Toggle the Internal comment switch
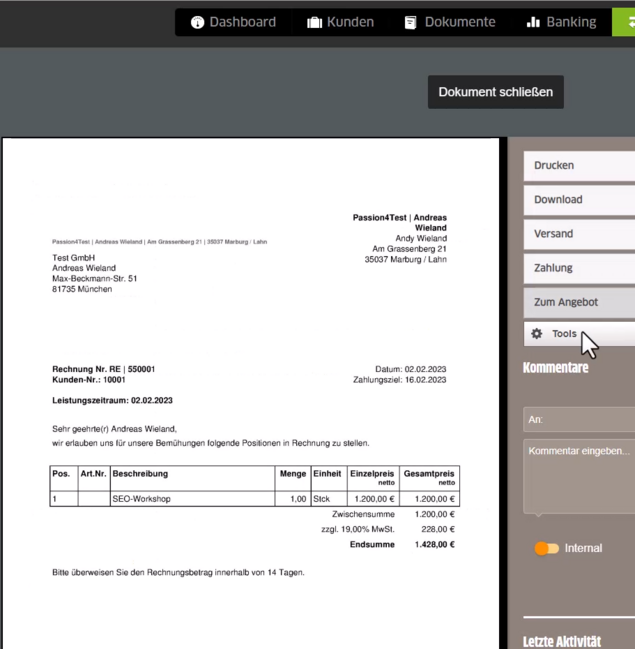The width and height of the screenshot is (635, 649). click(546, 548)
